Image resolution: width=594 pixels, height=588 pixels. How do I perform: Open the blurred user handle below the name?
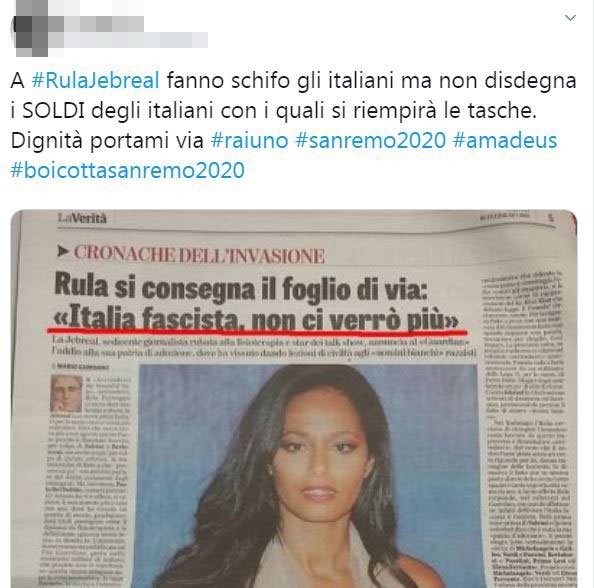click(x=129, y=40)
